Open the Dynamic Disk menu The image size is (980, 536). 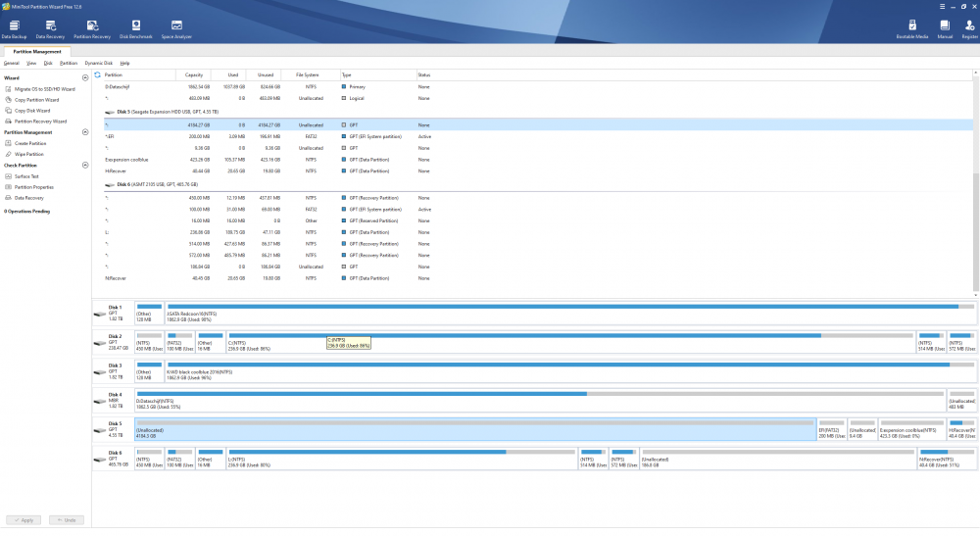[x=99, y=63]
